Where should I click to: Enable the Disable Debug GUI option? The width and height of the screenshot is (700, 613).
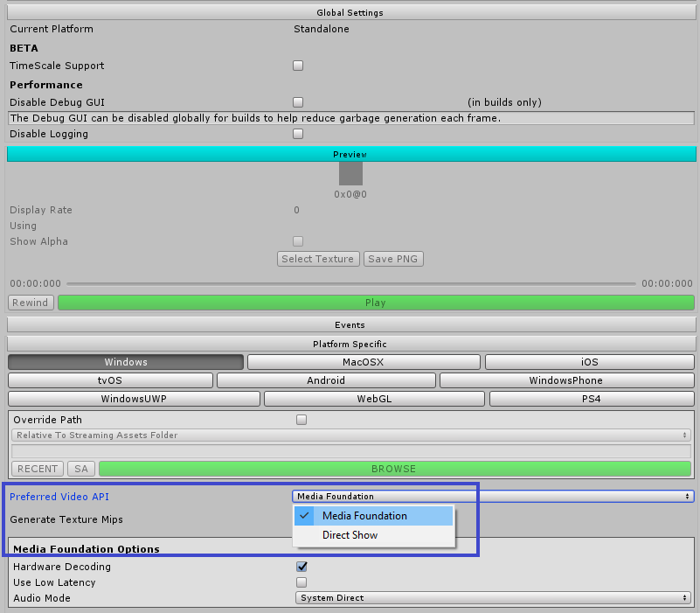(x=297, y=102)
